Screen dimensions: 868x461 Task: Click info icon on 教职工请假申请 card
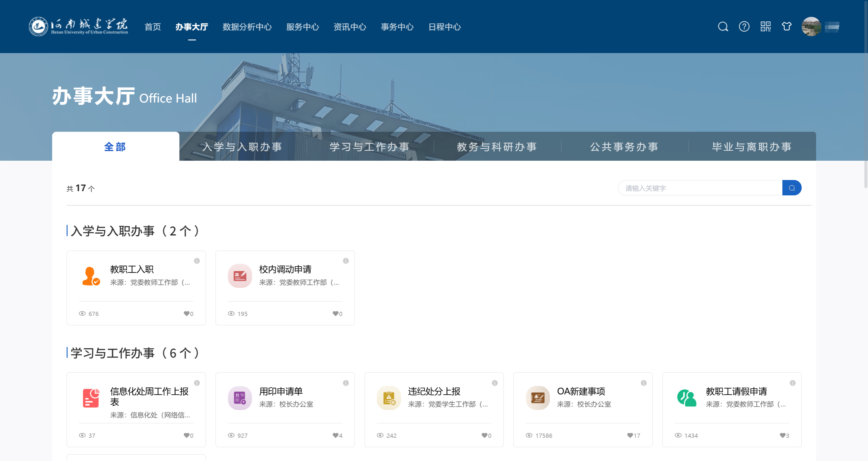pos(793,383)
